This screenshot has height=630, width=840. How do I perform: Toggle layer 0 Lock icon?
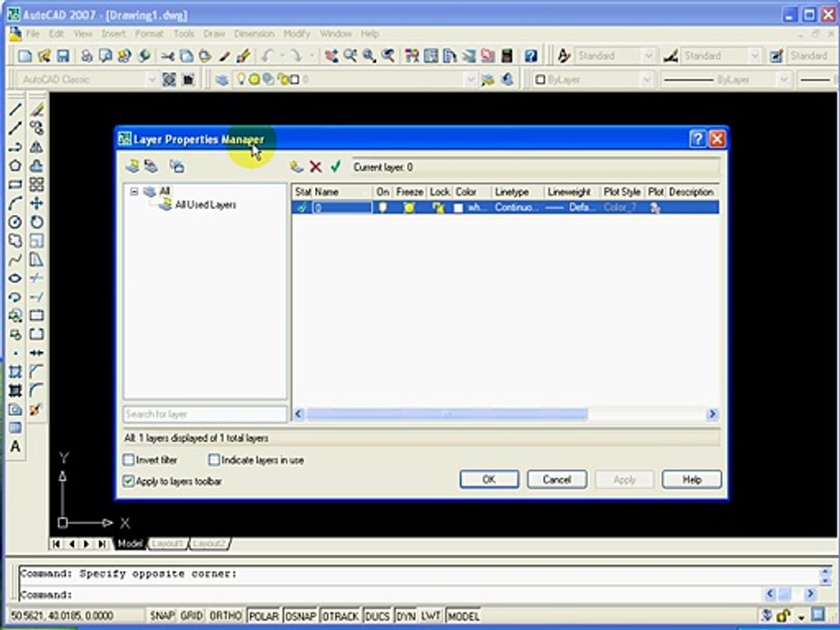pyautogui.click(x=438, y=207)
